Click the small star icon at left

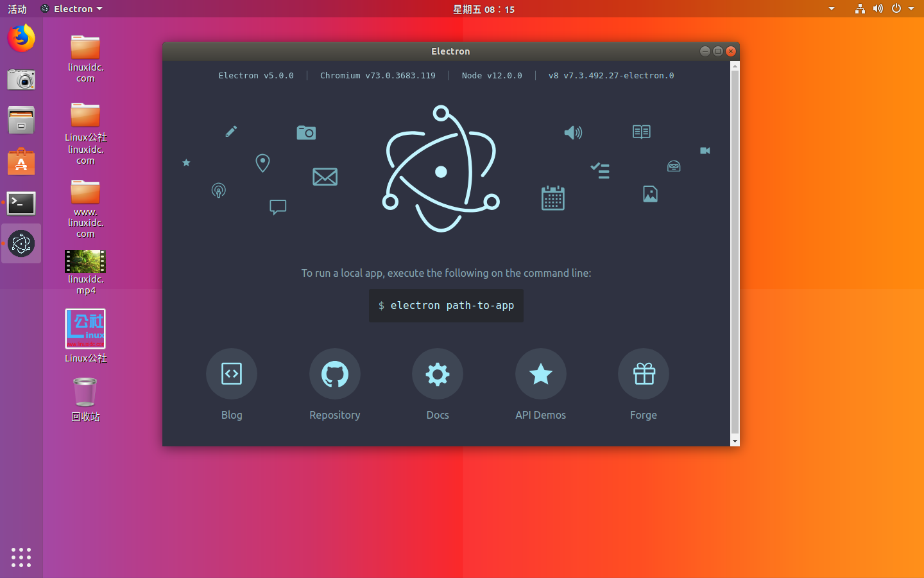pyautogui.click(x=186, y=162)
